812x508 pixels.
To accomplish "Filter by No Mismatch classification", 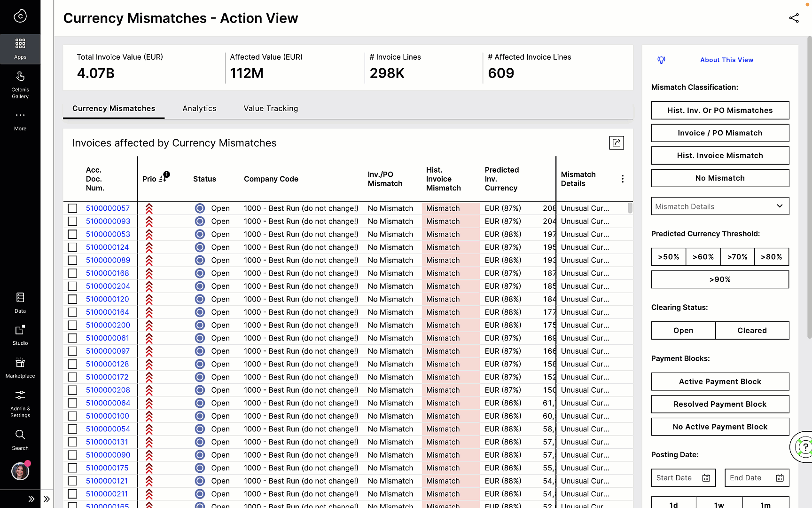I will coord(720,178).
